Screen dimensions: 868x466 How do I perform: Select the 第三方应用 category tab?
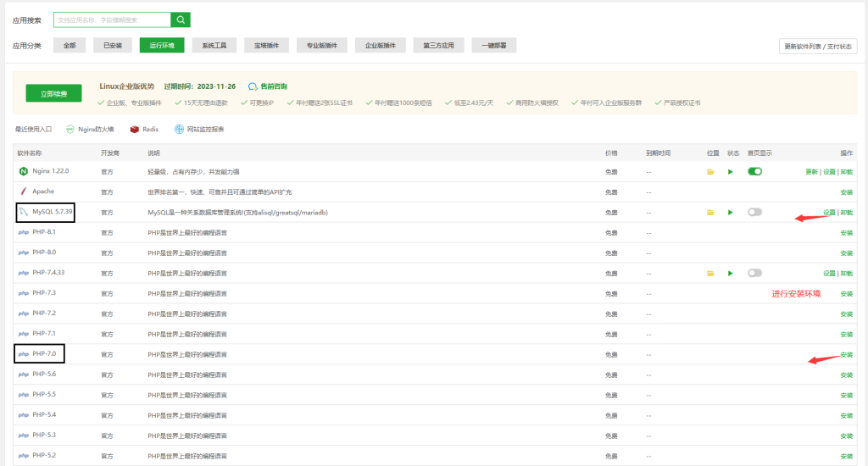438,46
